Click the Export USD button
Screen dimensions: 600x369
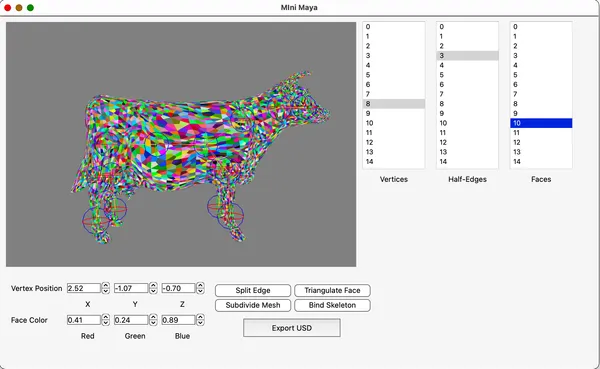(292, 328)
